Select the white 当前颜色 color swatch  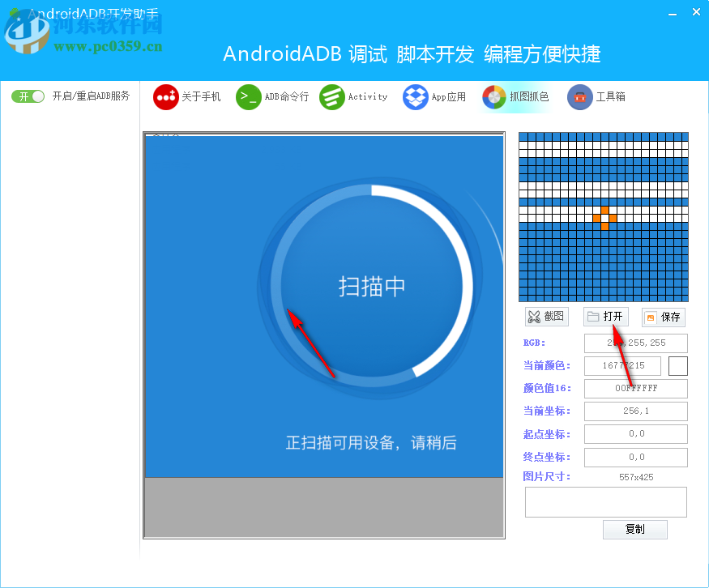tap(677, 366)
